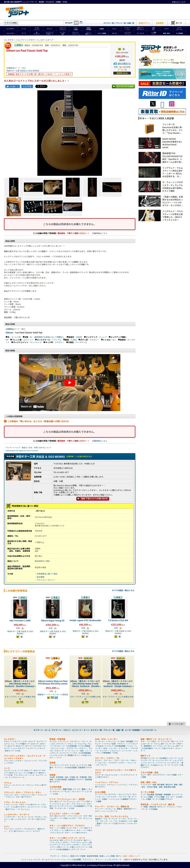Open the 店舗詳細はこちら link below sold notice
Viewport: 190px width, 868px height.
pyautogui.click(x=100, y=233)
